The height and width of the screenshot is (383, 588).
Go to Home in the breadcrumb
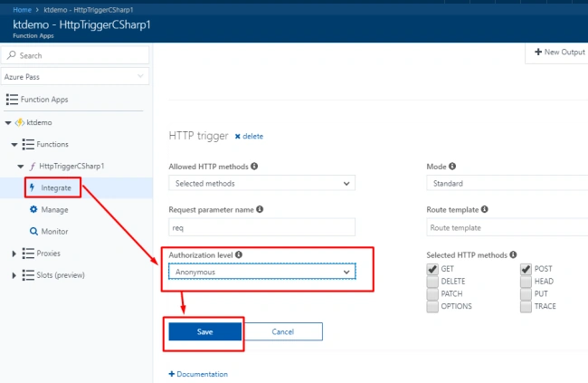pos(22,10)
